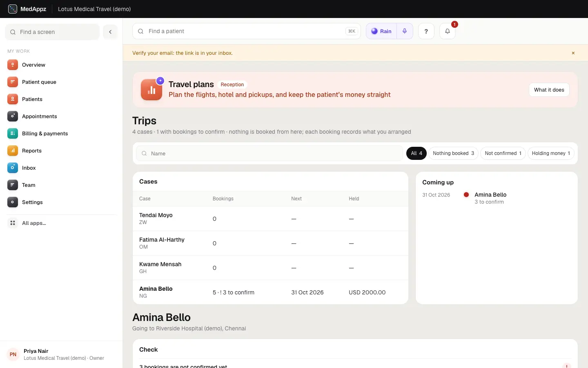Viewport: 588px width, 368px height.
Task: Activate the microphone voice input
Action: click(405, 31)
